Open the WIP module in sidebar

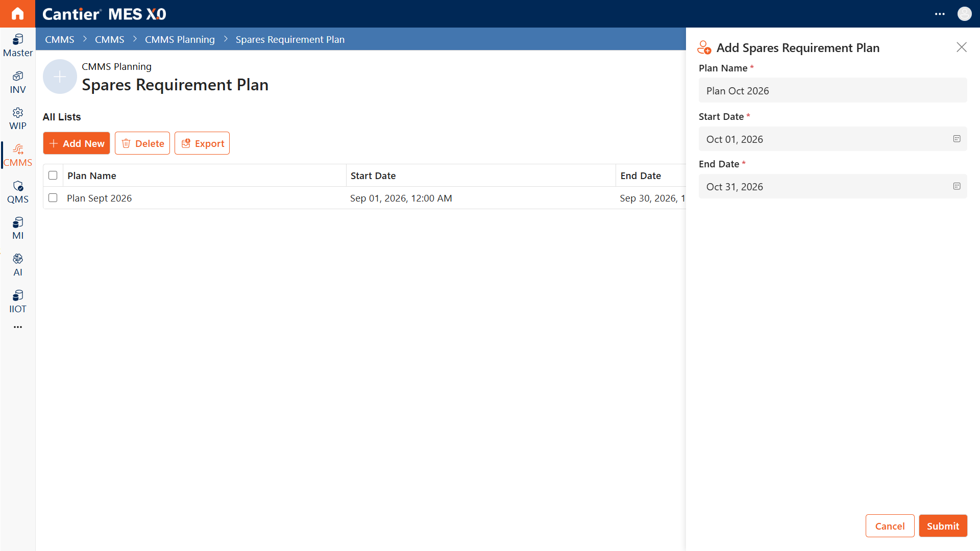18,119
